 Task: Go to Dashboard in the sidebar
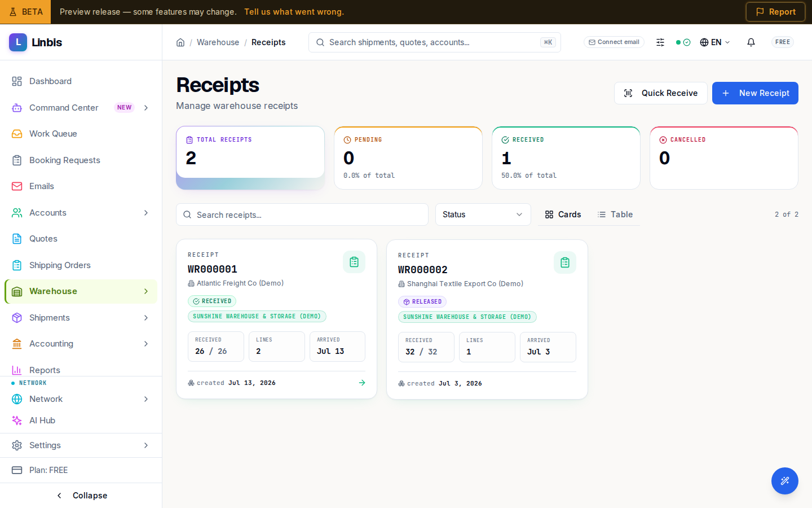click(81, 81)
